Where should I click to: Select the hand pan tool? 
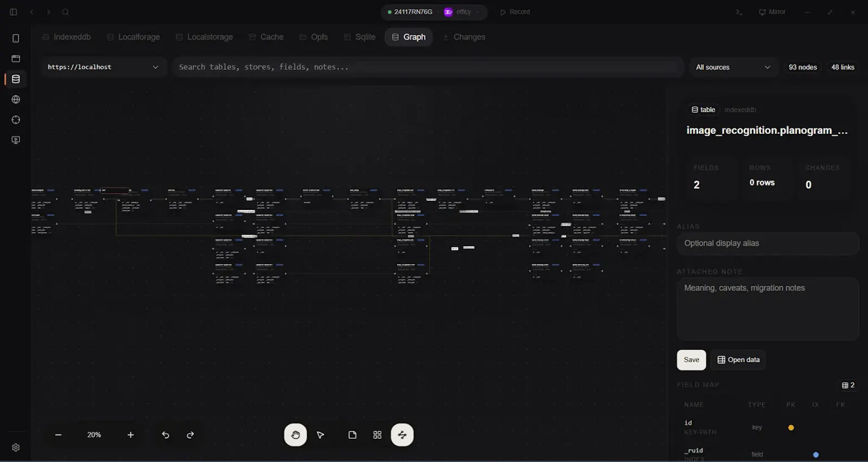(x=295, y=435)
